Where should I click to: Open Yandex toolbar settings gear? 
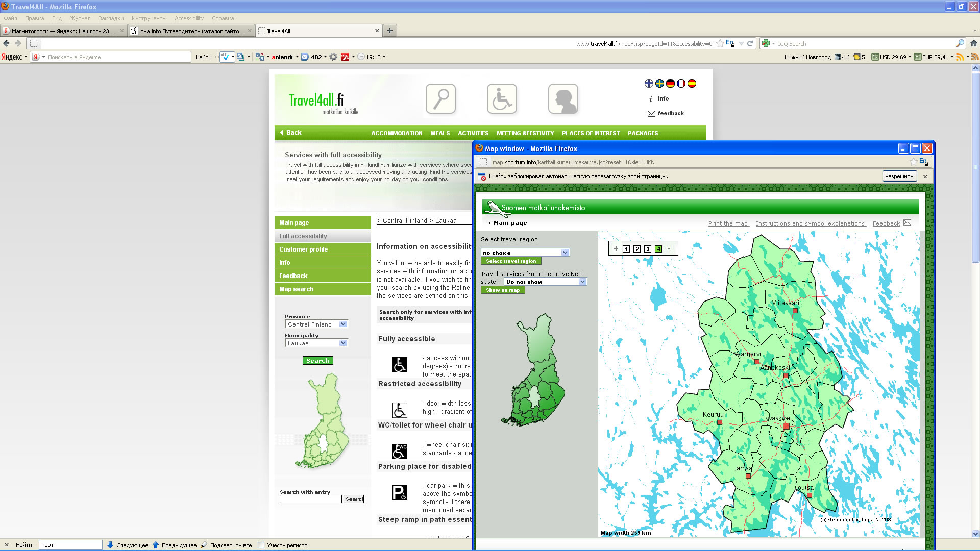pyautogui.click(x=333, y=57)
